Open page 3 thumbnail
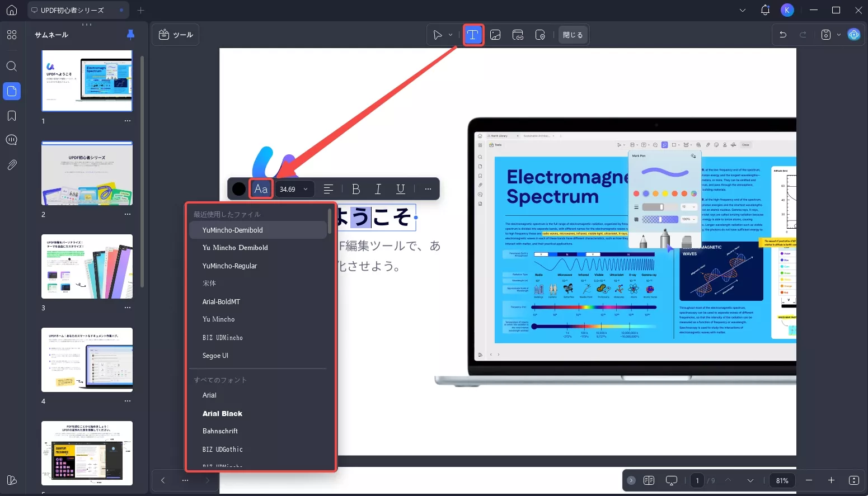 coord(87,266)
